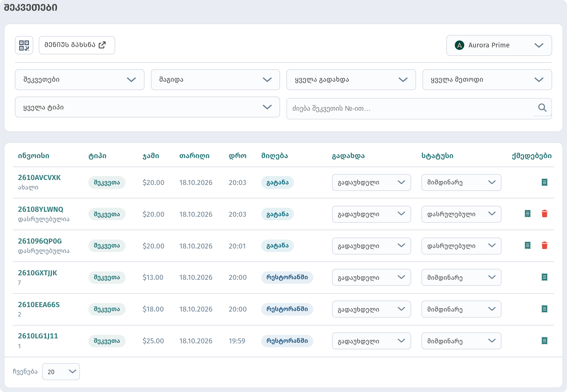Open the QR code icon button
This screenshot has height=392, width=567.
click(x=24, y=45)
